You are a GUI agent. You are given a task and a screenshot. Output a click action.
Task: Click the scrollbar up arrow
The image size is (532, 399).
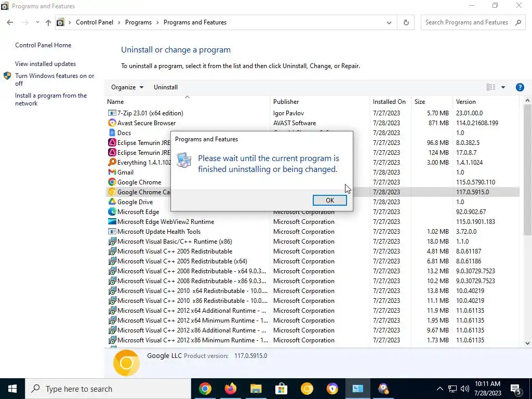527,100
